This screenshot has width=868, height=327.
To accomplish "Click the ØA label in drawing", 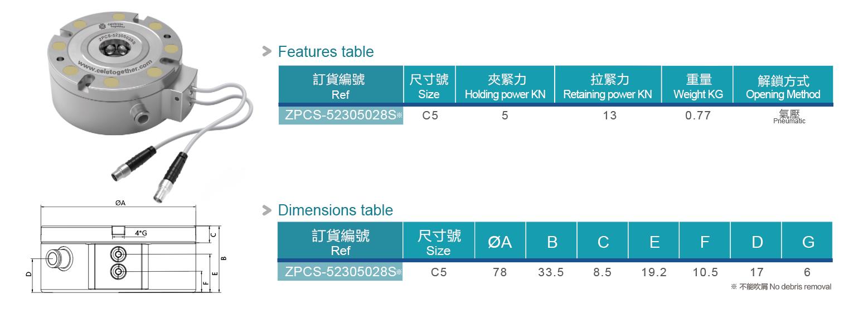I will [x=120, y=203].
